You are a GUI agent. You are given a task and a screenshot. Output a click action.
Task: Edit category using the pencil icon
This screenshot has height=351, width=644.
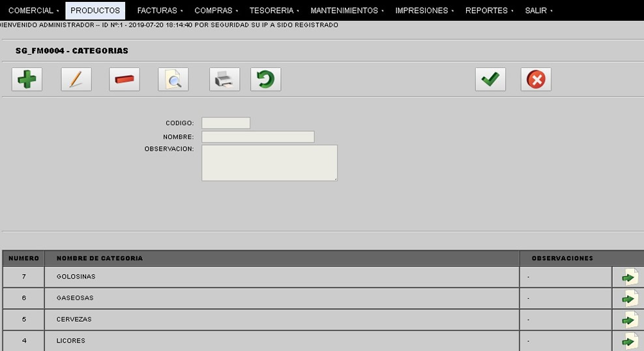click(76, 80)
